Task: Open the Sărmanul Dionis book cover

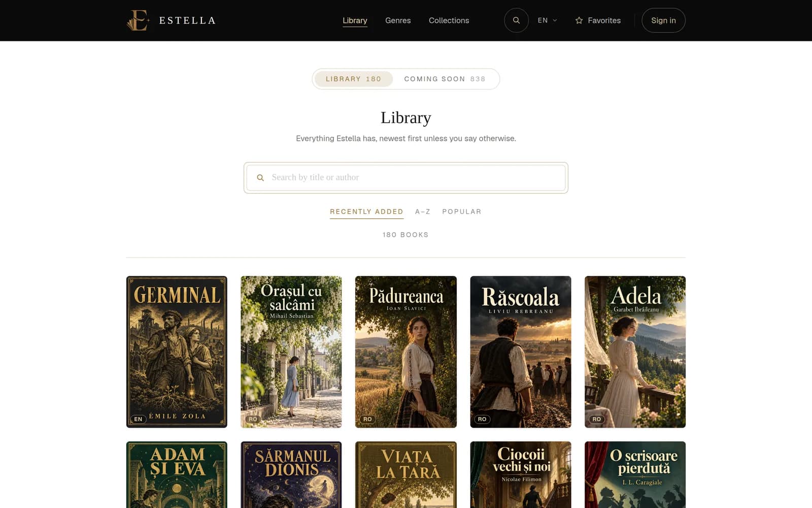Action: click(x=291, y=474)
